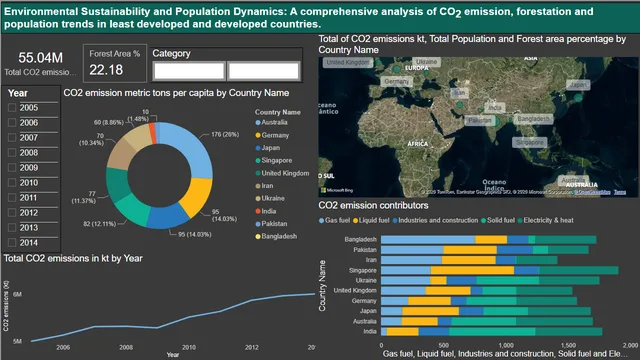
Task: Click the Total CO2 emissions 55.04M card
Action: click(40, 63)
